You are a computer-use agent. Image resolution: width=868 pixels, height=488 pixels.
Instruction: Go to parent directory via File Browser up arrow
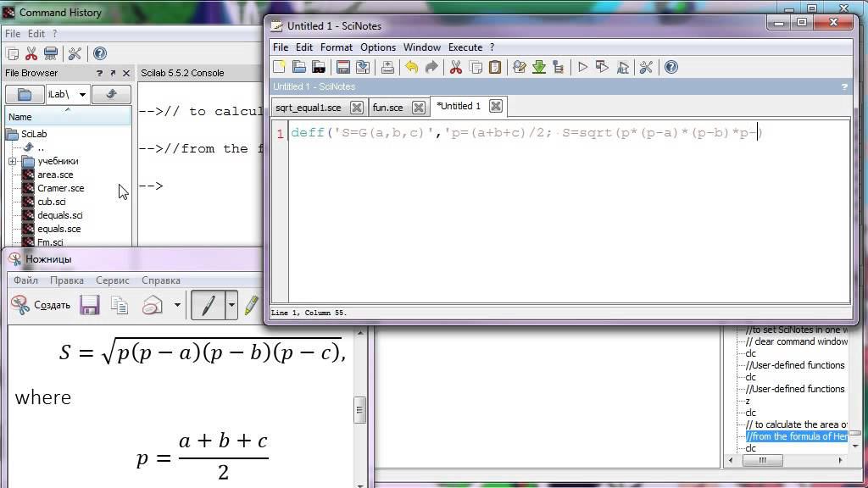(111, 95)
